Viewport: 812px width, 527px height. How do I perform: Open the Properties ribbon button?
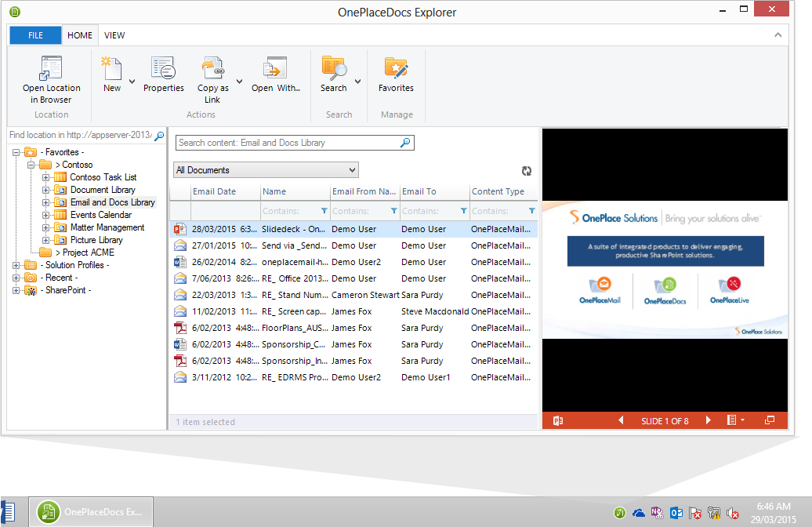point(163,69)
